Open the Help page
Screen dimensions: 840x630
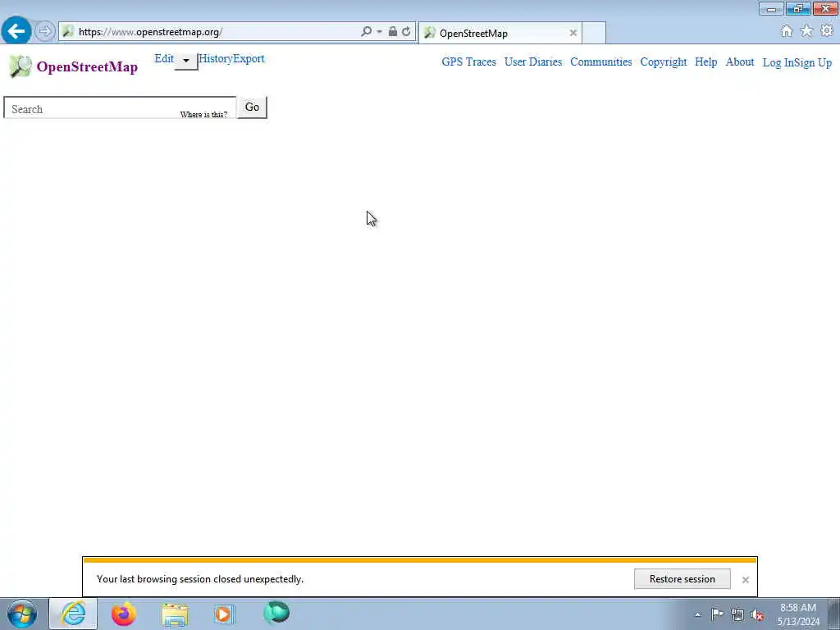(x=705, y=62)
